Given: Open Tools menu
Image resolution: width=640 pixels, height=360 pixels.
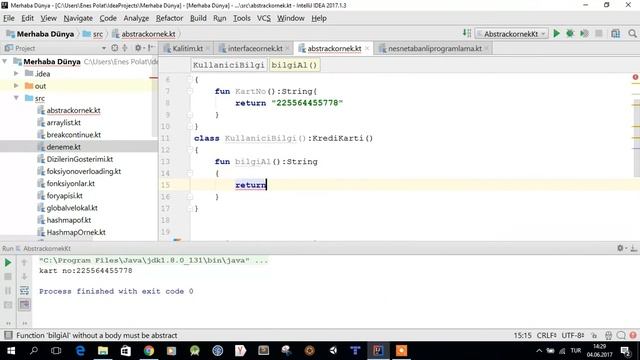Looking at the screenshot, I should 242,18.
